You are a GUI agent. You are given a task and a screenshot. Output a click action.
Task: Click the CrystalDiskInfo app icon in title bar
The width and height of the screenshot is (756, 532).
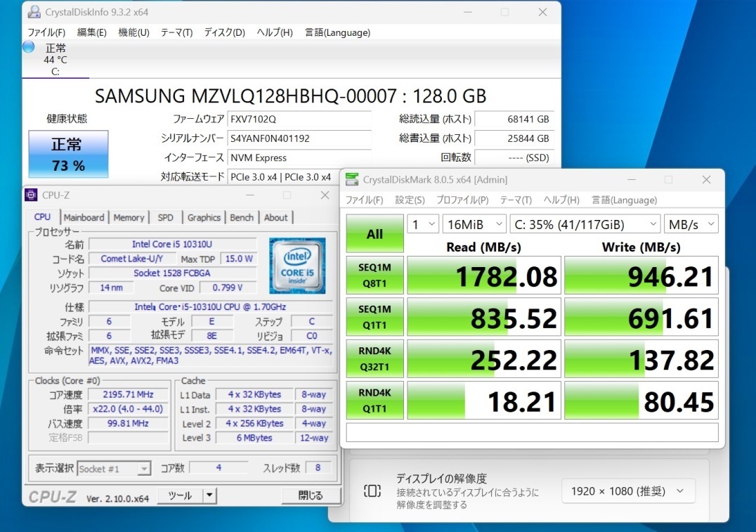[x=34, y=12]
